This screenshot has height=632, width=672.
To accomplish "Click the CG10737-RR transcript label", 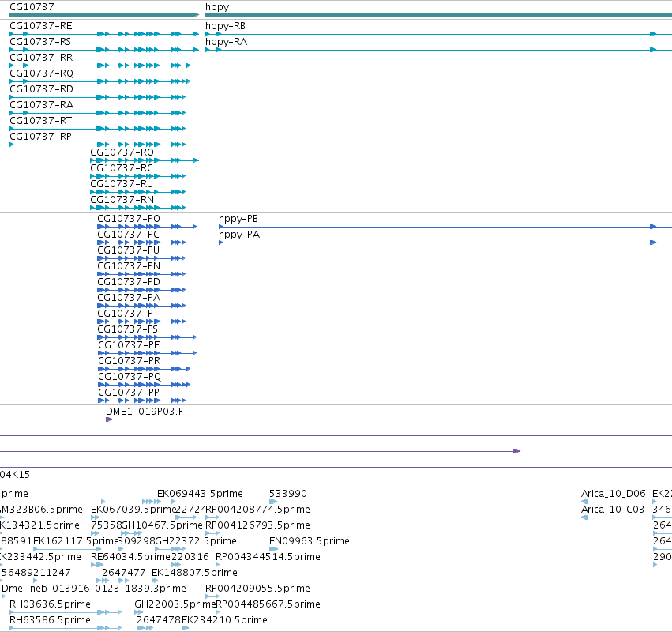I will click(x=41, y=58).
